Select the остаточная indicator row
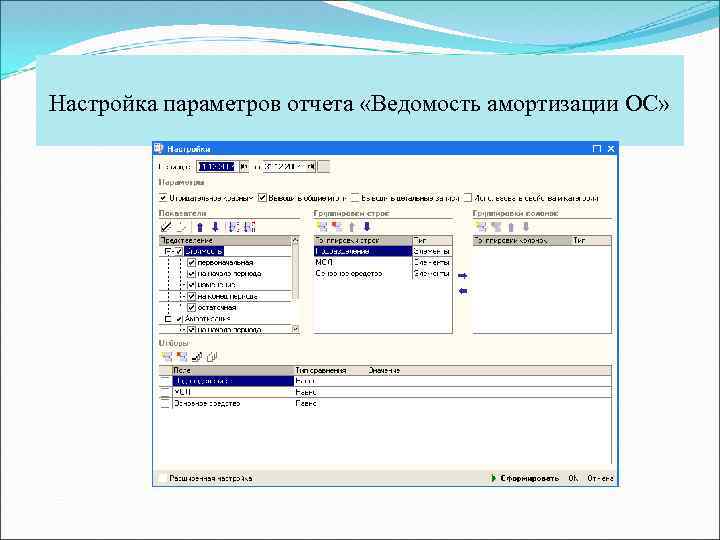 click(225, 307)
